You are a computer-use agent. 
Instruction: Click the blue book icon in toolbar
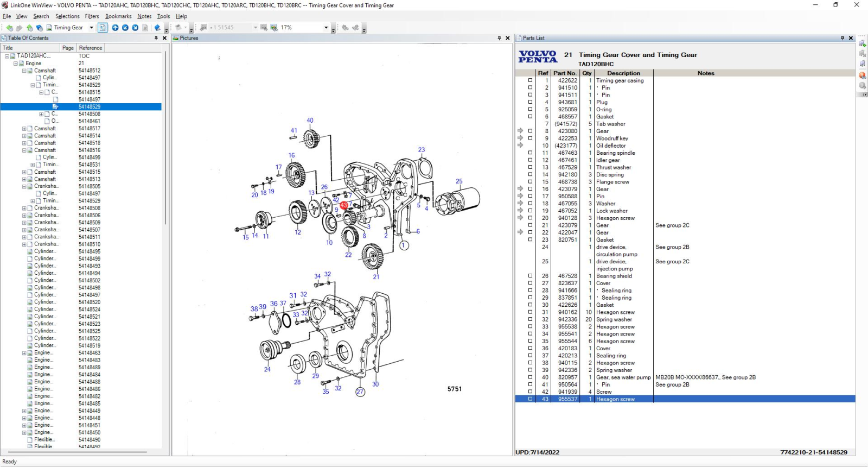pos(157,28)
